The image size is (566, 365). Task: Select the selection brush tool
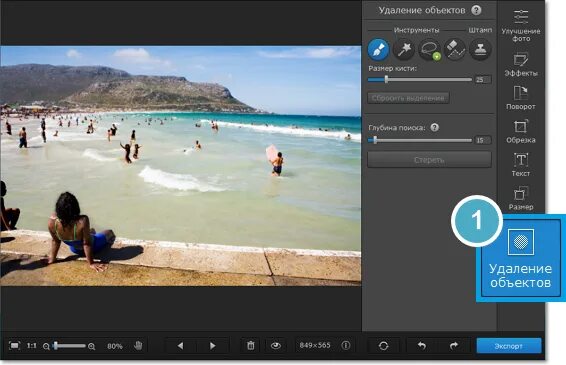pyautogui.click(x=378, y=49)
